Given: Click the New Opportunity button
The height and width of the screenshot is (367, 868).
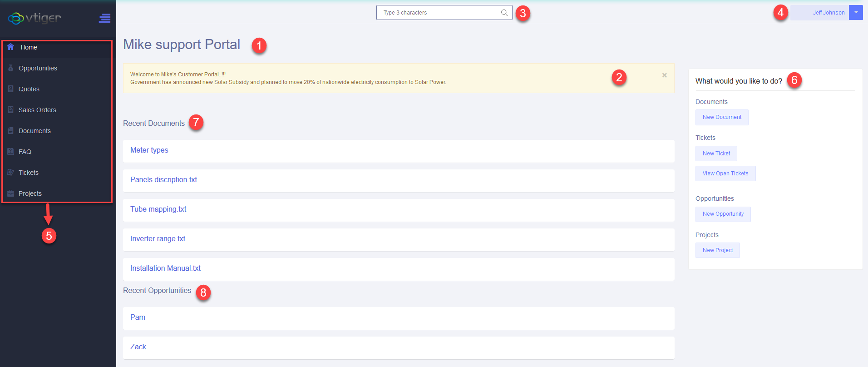Looking at the screenshot, I should coord(723,214).
